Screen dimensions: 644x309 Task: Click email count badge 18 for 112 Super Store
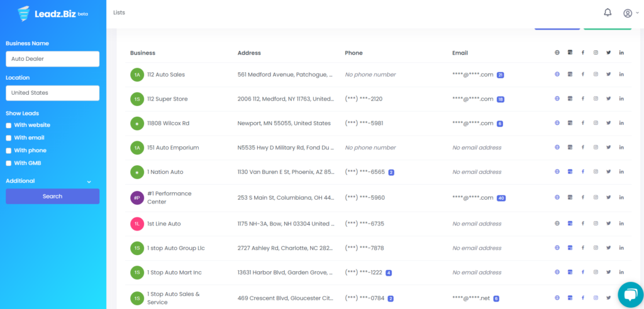pyautogui.click(x=500, y=99)
